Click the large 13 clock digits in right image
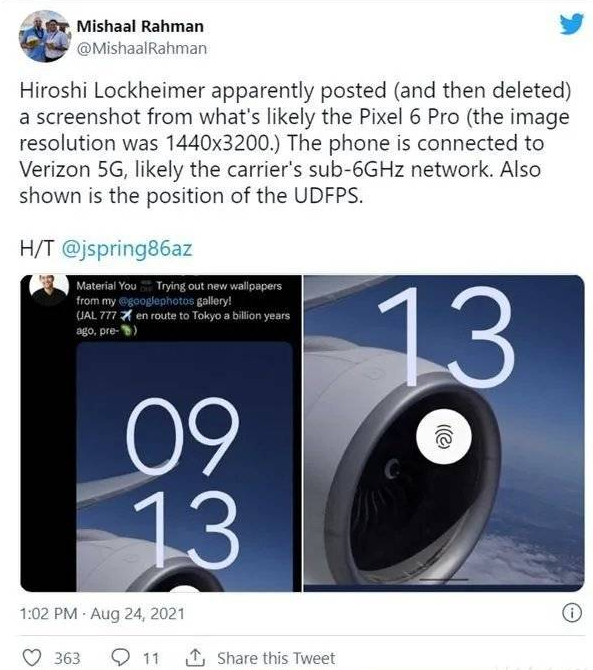 point(446,337)
